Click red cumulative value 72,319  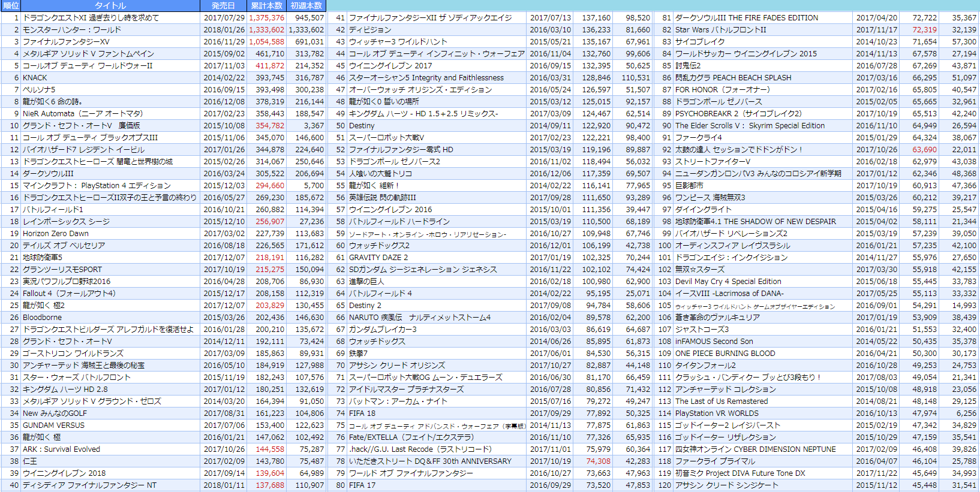[x=925, y=30]
